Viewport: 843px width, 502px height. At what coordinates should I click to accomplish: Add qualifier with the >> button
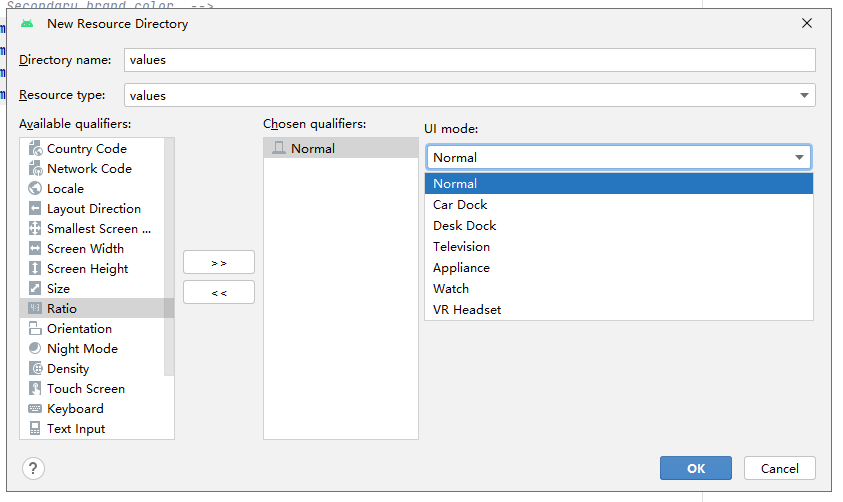pyautogui.click(x=219, y=262)
